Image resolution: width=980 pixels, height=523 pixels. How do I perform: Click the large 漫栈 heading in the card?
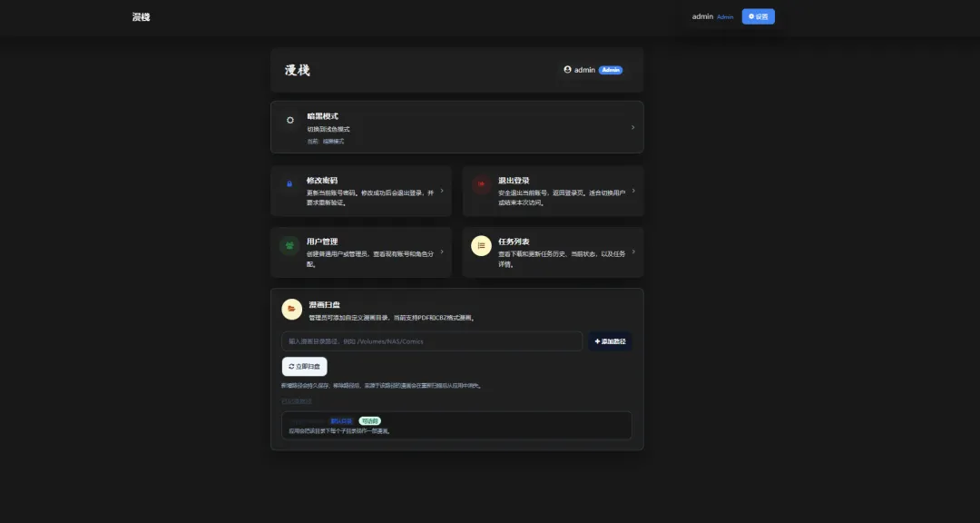pyautogui.click(x=298, y=70)
